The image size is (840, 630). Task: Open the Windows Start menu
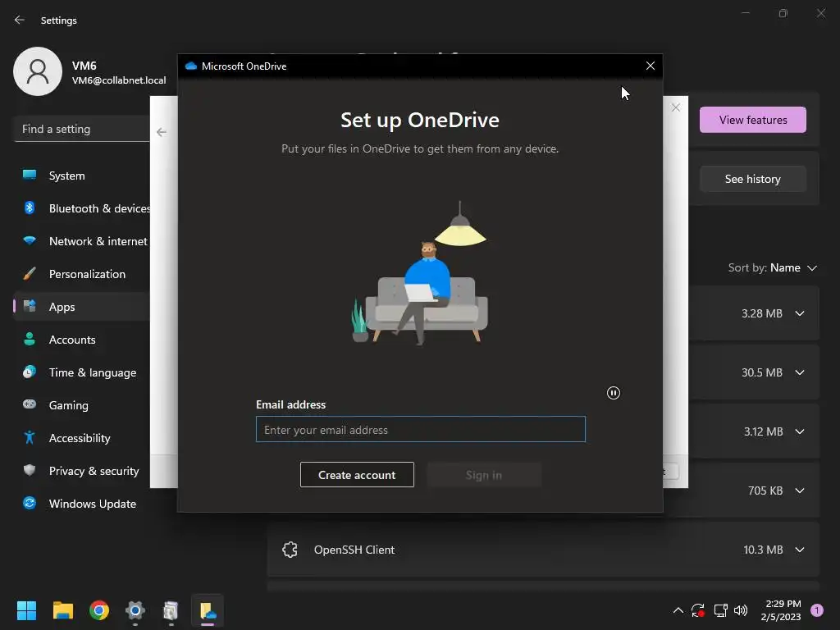click(x=26, y=610)
